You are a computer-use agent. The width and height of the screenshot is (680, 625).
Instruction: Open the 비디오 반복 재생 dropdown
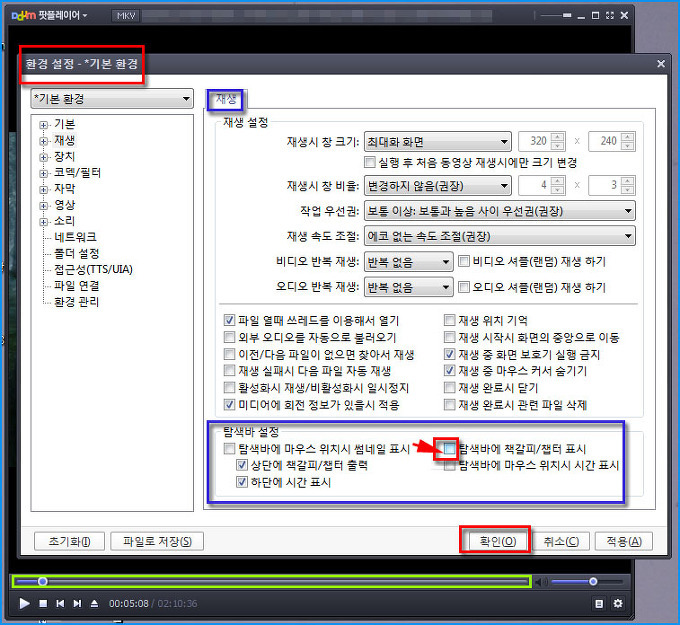(409, 262)
